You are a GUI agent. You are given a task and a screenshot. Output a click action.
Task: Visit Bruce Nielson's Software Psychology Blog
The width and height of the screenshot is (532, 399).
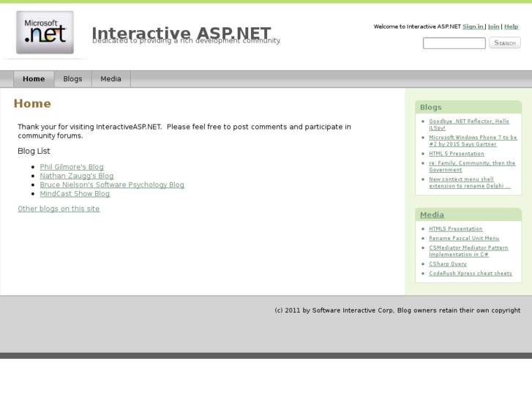pos(112,184)
